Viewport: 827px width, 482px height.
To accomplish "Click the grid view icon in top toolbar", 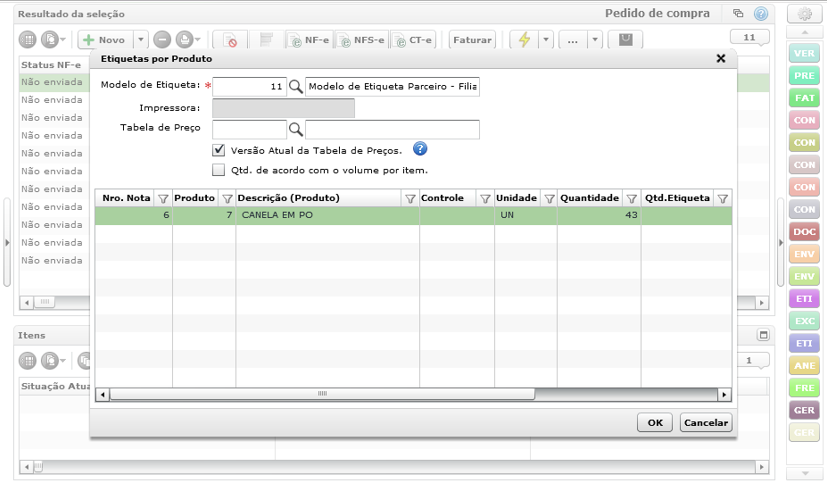I will [x=27, y=40].
